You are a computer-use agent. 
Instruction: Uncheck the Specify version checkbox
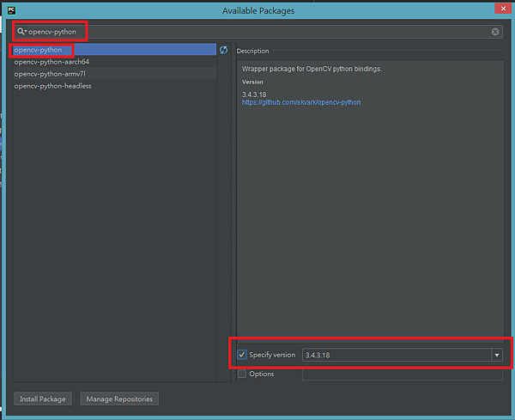click(x=242, y=355)
